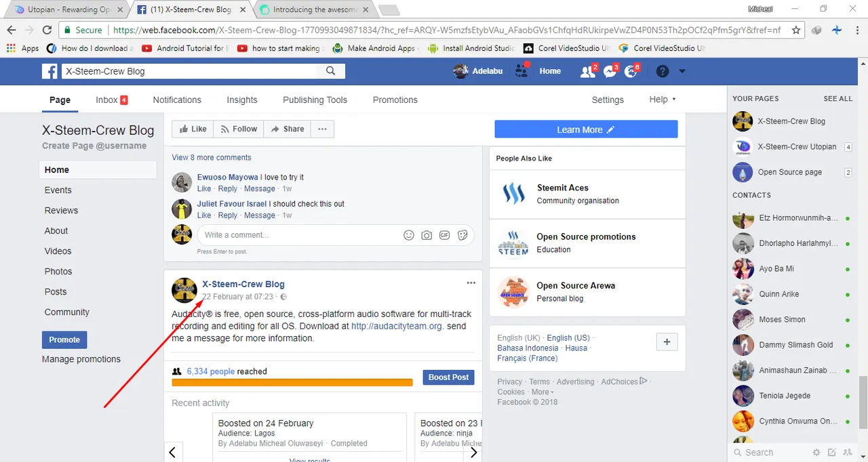Open Manage promotions link
The width and height of the screenshot is (868, 462).
click(81, 359)
